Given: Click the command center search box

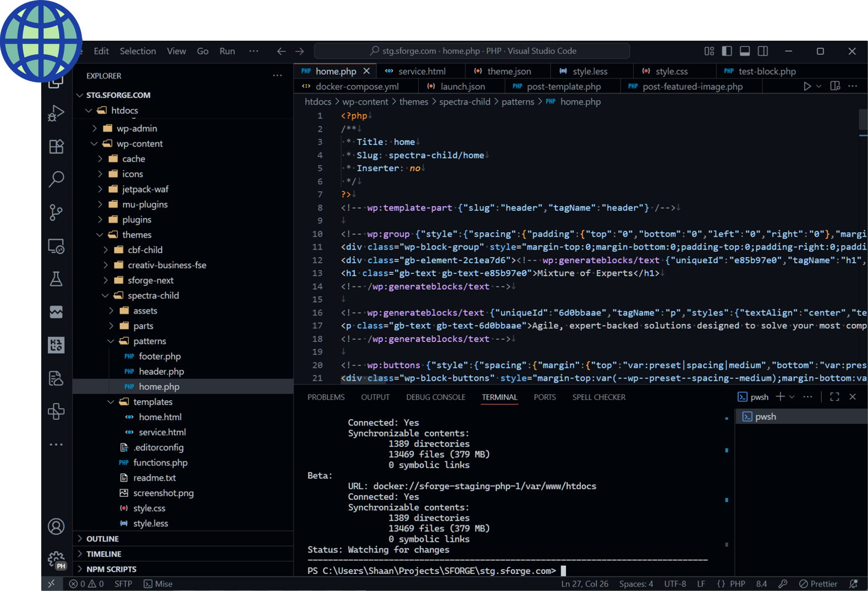Looking at the screenshot, I should click(x=472, y=51).
